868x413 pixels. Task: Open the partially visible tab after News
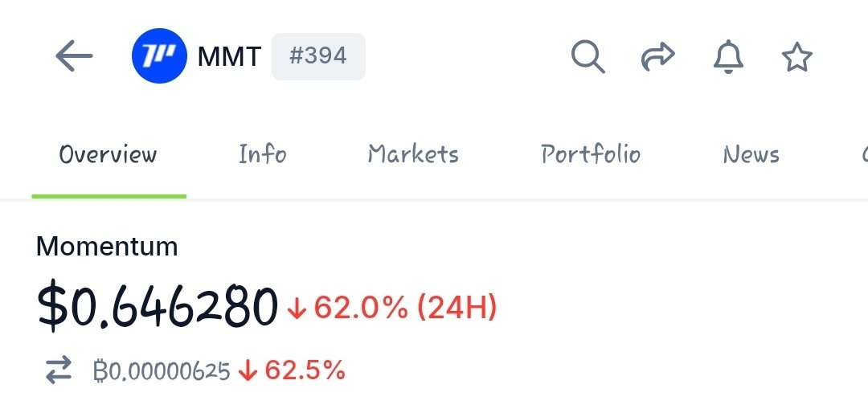(x=863, y=154)
